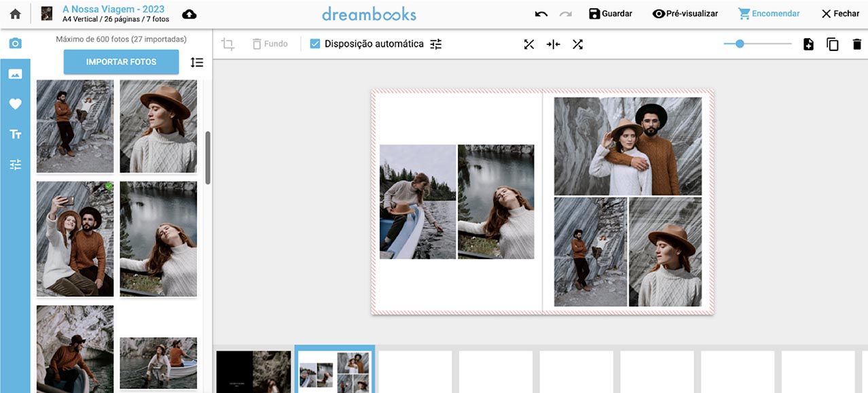Screen dimensions: 868x393
Task: Duplicate the current page
Action: 833,44
